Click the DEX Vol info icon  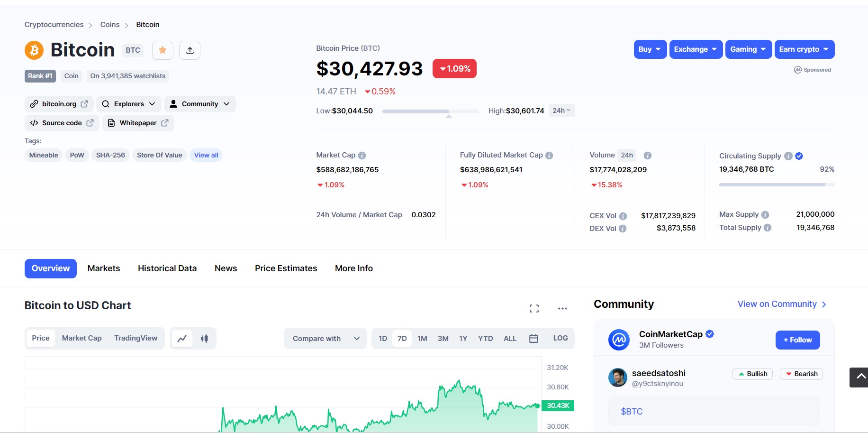point(623,229)
